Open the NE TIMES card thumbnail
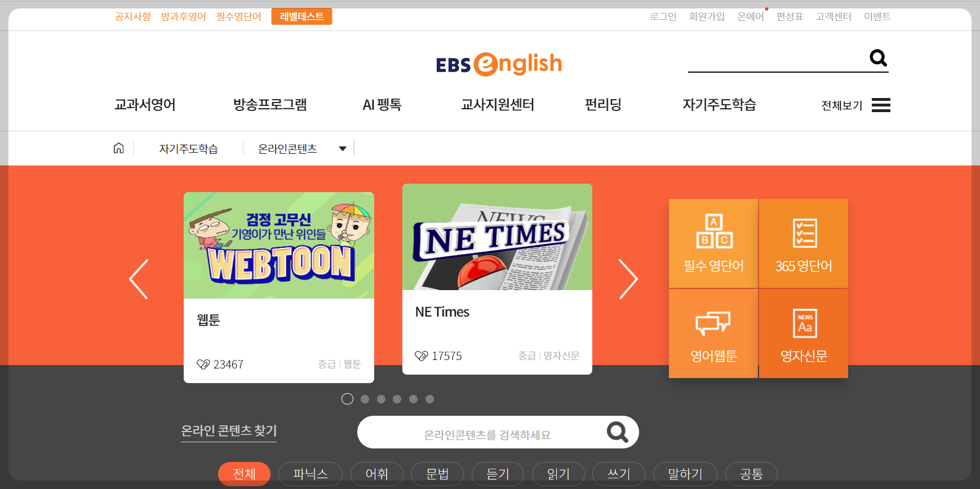980x489 pixels. point(497,237)
